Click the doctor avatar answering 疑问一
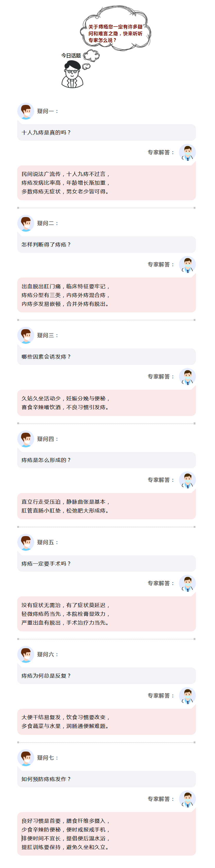This screenshot has height=868, width=215. point(187,152)
